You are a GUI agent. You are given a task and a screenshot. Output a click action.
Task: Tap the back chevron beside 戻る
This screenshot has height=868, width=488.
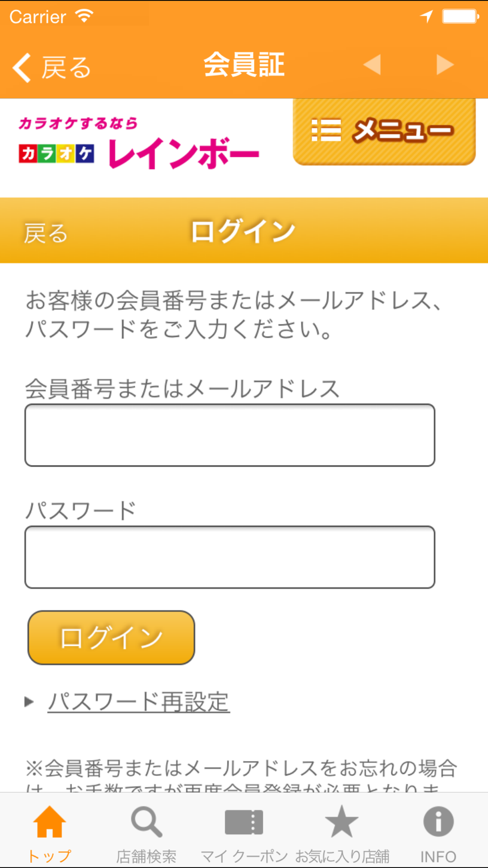click(x=22, y=67)
